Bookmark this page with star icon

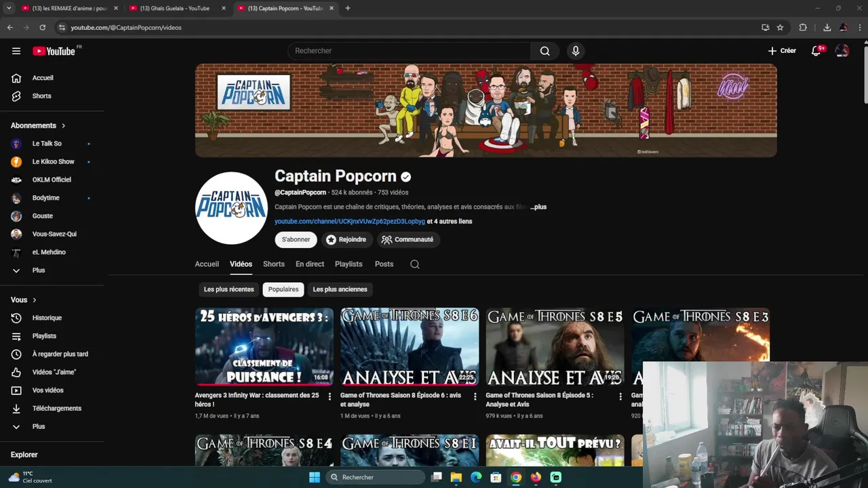780,28
